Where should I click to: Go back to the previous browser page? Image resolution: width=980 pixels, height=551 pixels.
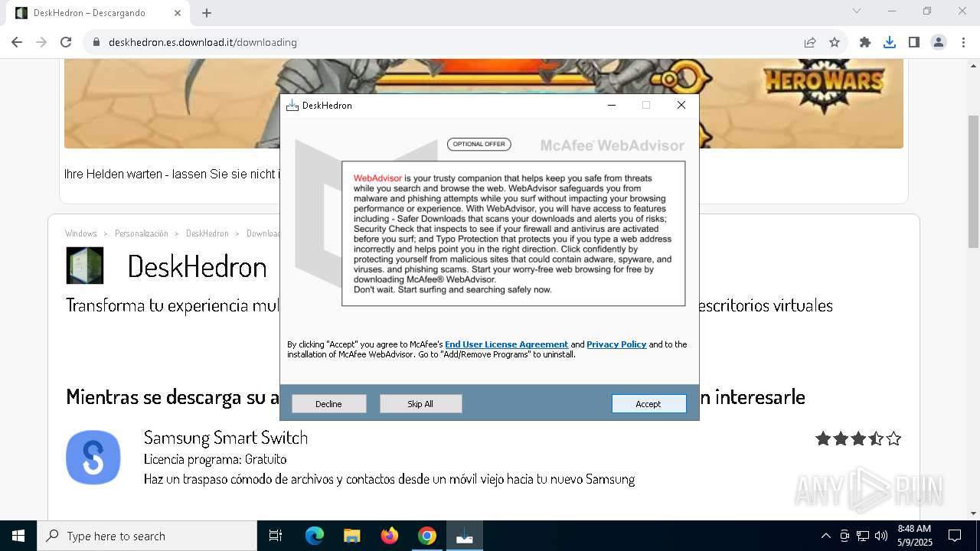point(17,42)
